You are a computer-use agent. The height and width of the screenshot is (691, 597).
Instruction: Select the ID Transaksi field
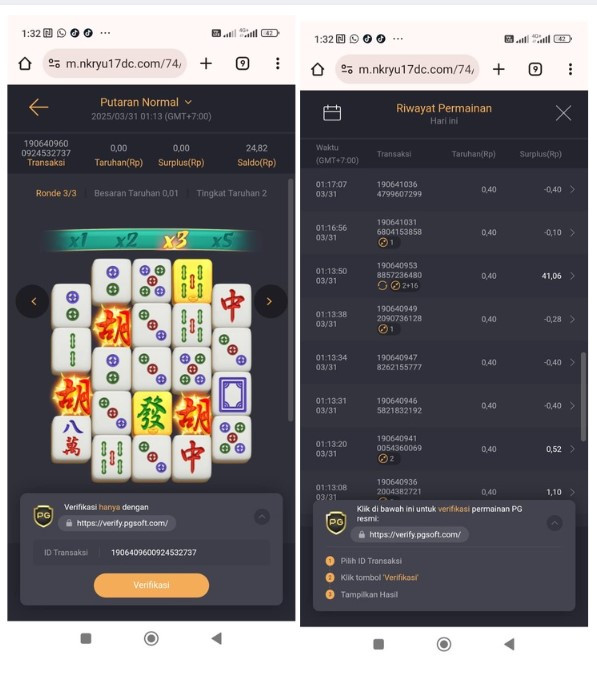coord(152,553)
